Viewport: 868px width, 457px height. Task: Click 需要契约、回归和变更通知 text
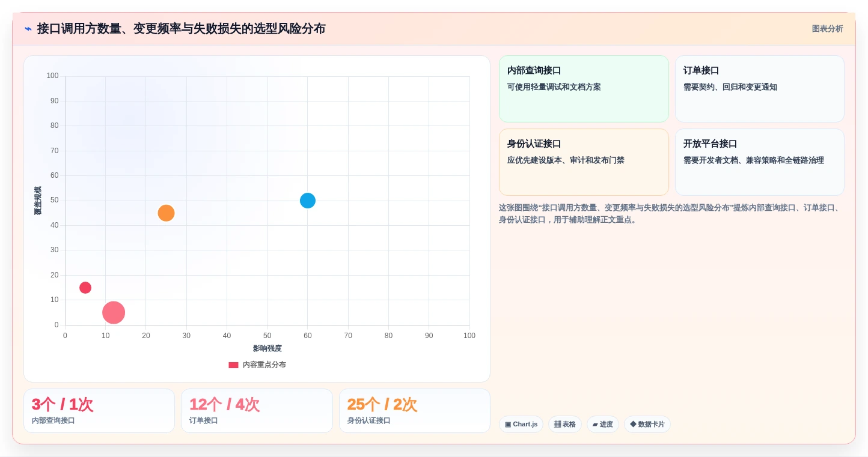(x=730, y=87)
